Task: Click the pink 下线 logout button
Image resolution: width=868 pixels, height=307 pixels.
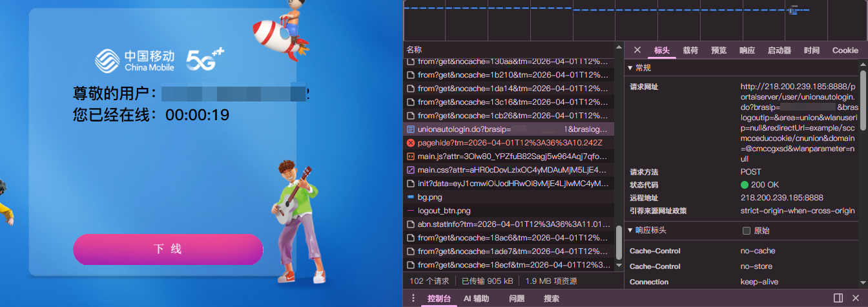Action: pos(168,249)
